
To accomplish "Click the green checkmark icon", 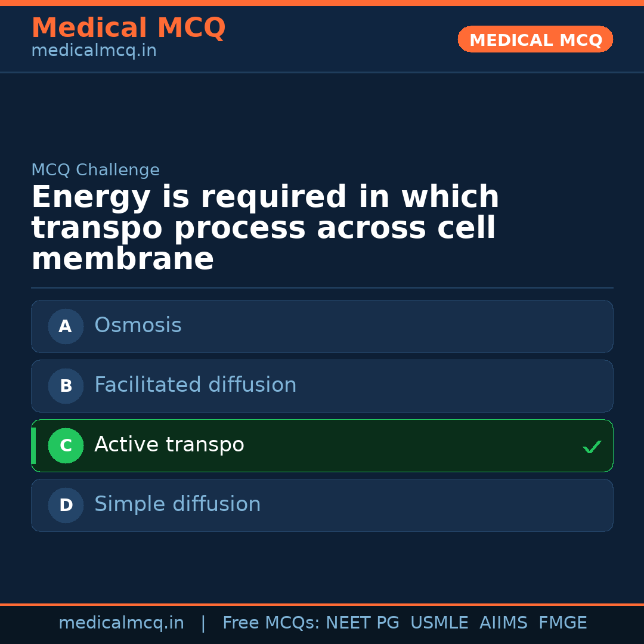I will tap(592, 447).
